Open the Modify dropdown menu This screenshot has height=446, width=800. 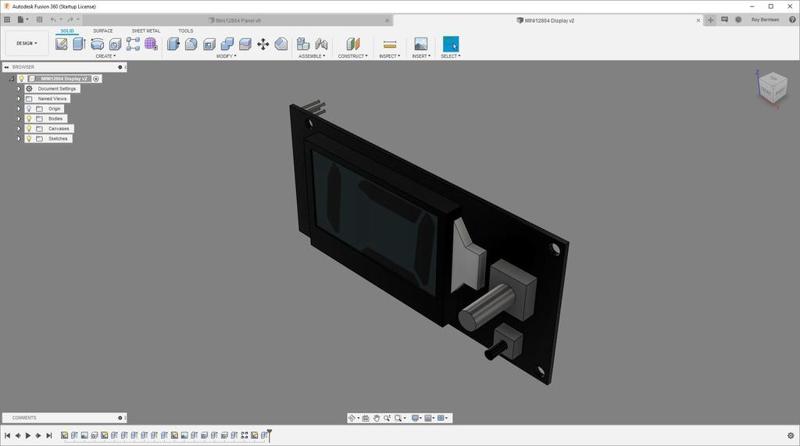[x=226, y=56]
